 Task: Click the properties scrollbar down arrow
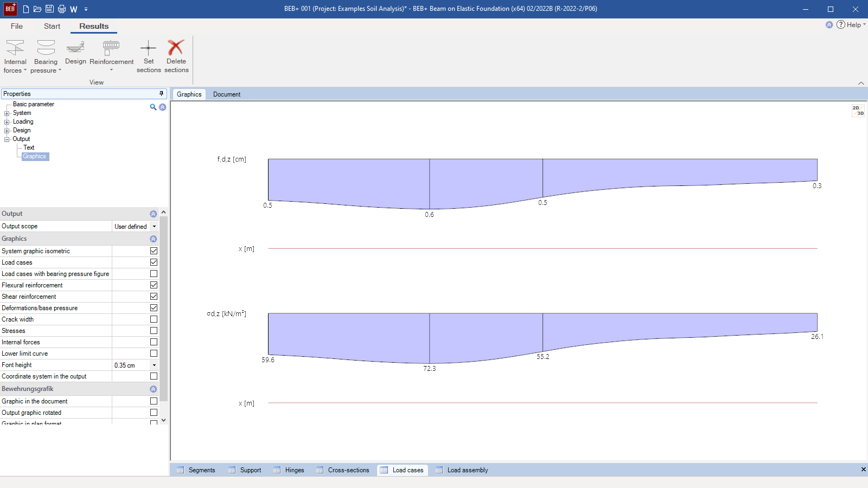tap(163, 420)
